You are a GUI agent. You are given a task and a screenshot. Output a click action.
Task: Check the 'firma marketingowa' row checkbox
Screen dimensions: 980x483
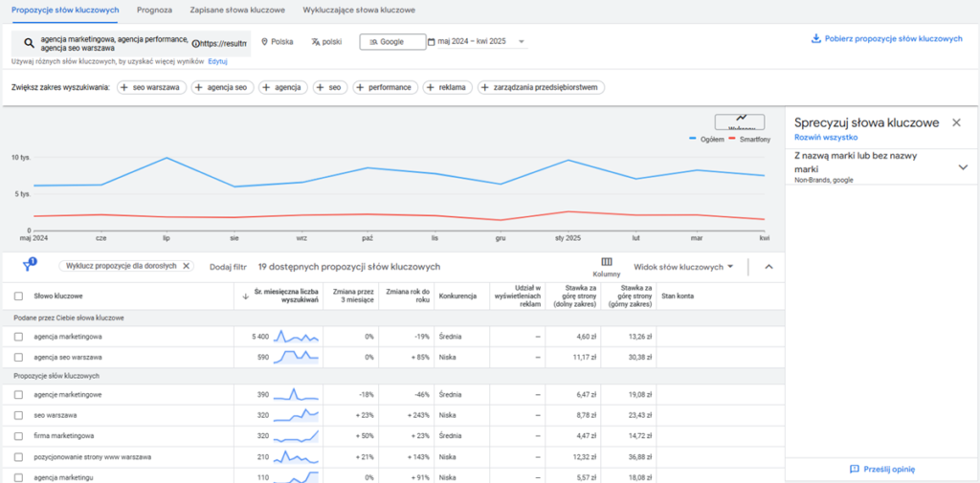pos(18,435)
